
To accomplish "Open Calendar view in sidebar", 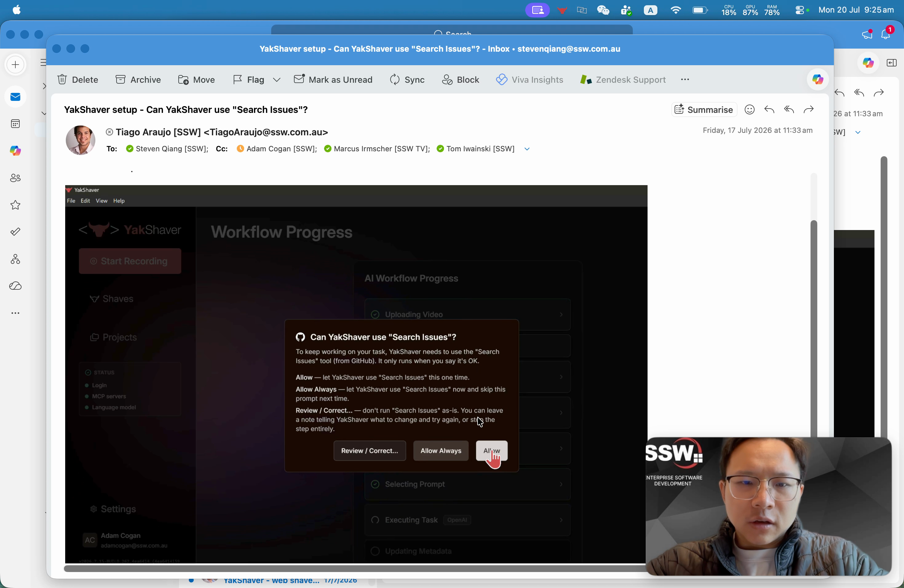I will click(x=16, y=124).
